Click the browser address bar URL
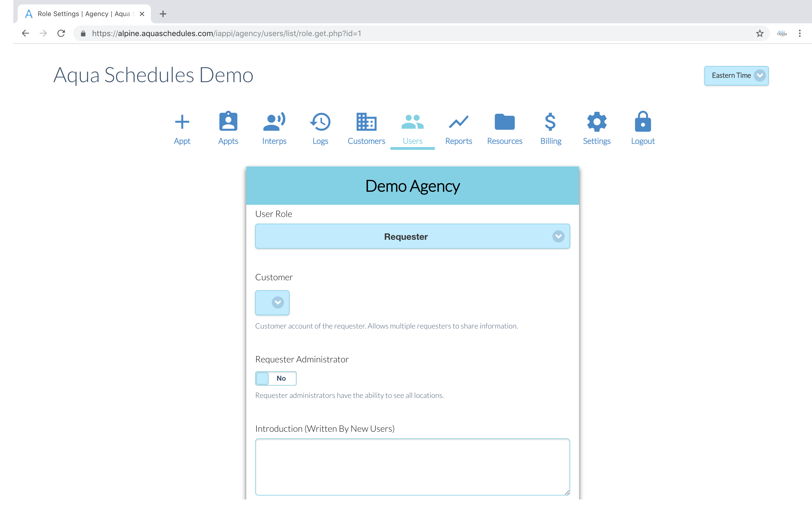Screen dimensions: 812x515 (x=226, y=33)
